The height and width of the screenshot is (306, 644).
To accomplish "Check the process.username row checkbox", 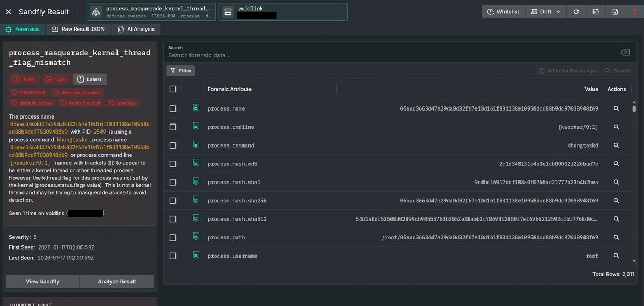I will click(x=173, y=256).
